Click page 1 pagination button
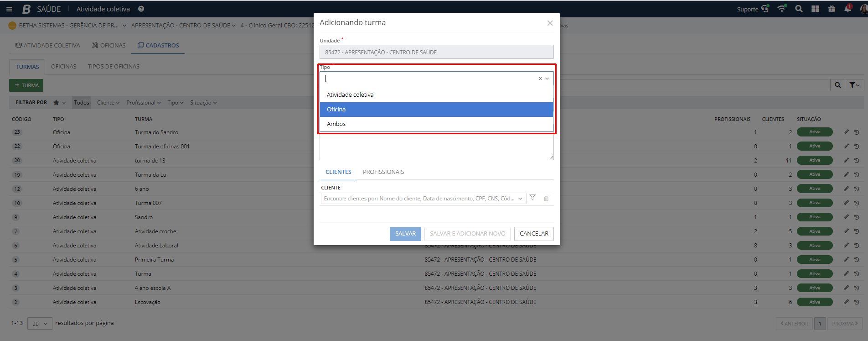The height and width of the screenshot is (341, 868). click(820, 324)
